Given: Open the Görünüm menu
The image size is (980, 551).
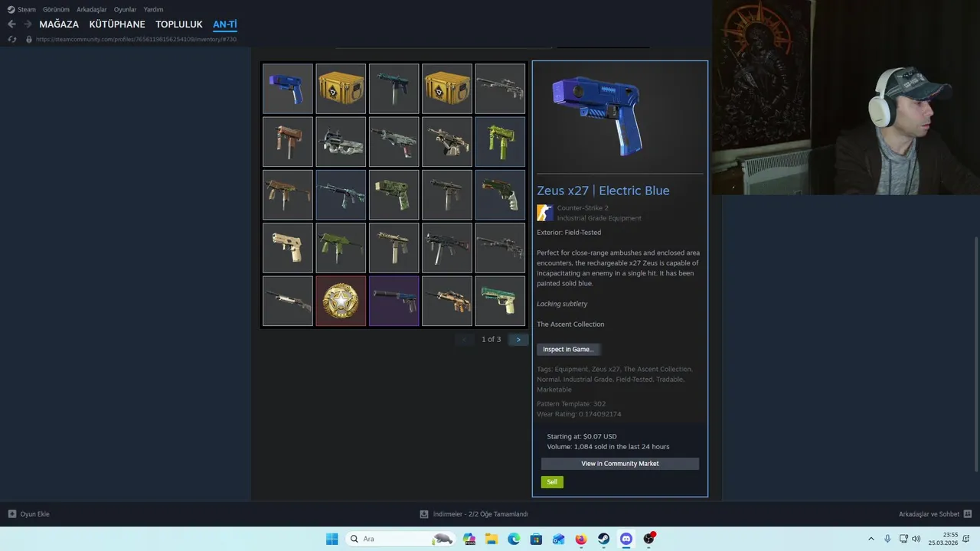Looking at the screenshot, I should pos(56,9).
